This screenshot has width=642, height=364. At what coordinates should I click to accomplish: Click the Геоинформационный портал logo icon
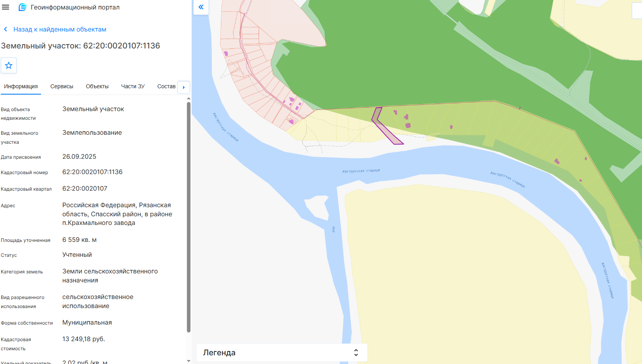click(22, 7)
